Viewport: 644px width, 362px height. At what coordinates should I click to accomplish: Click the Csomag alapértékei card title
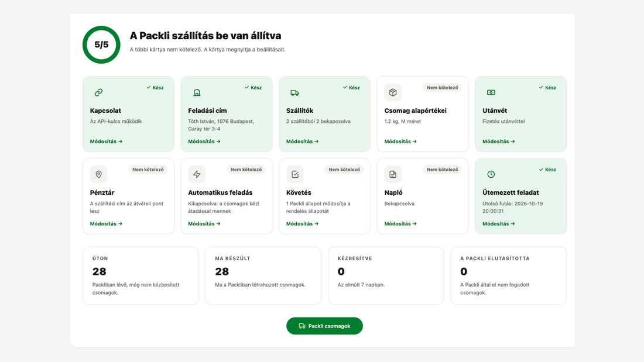point(415,111)
